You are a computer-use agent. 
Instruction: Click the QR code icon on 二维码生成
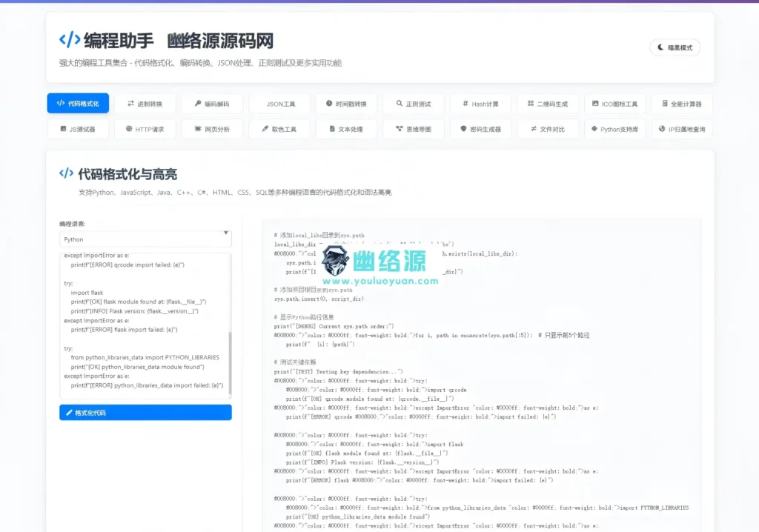(531, 104)
